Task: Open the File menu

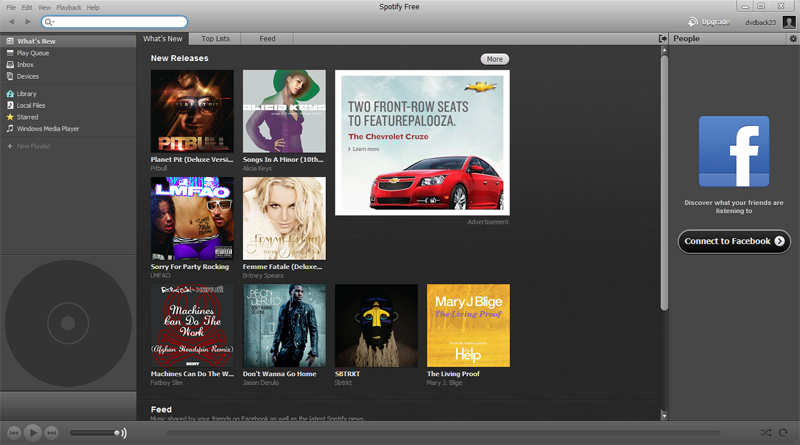Action: point(11,7)
